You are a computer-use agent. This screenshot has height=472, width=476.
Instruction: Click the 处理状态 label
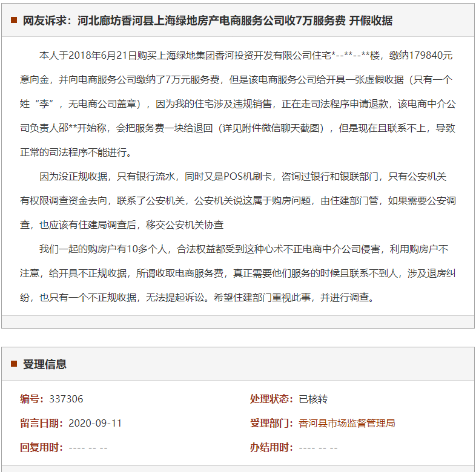coord(272,399)
